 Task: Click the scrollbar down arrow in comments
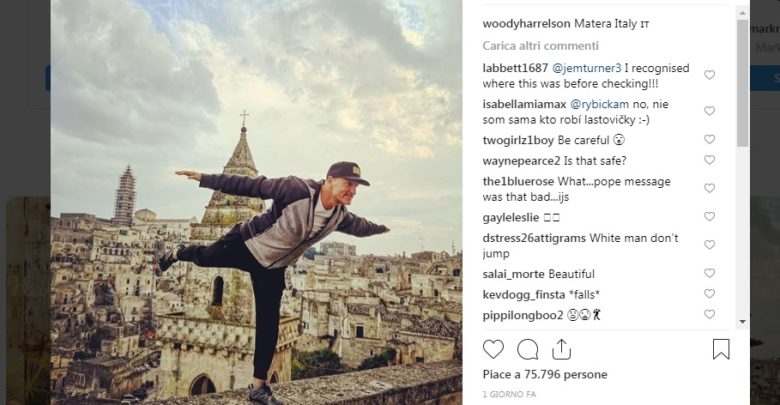(x=742, y=321)
